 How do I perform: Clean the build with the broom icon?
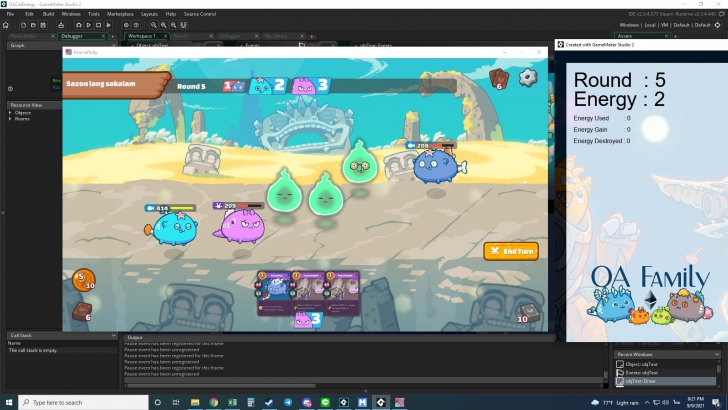pos(109,25)
